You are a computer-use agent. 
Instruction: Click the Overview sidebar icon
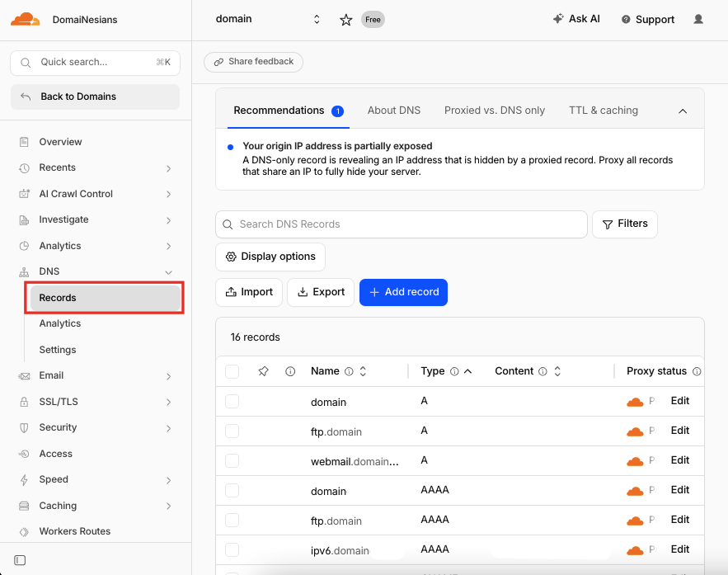24,142
